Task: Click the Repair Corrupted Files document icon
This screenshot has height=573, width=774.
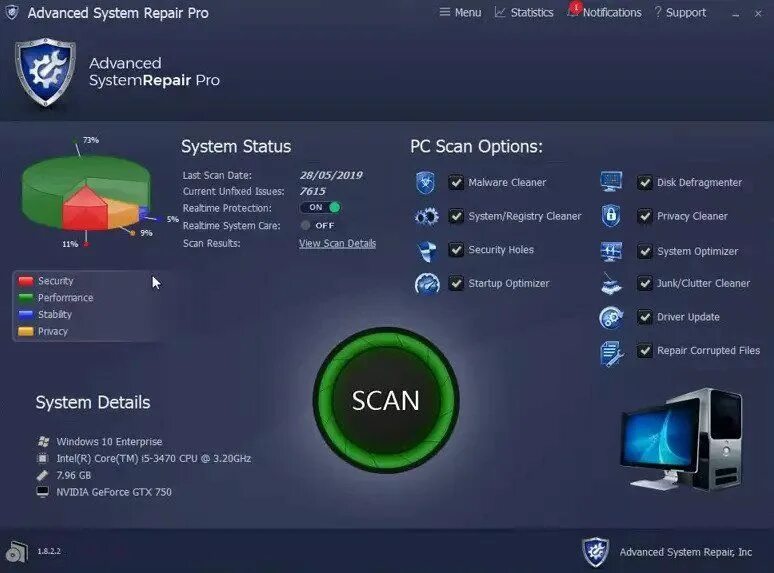Action: pos(612,353)
